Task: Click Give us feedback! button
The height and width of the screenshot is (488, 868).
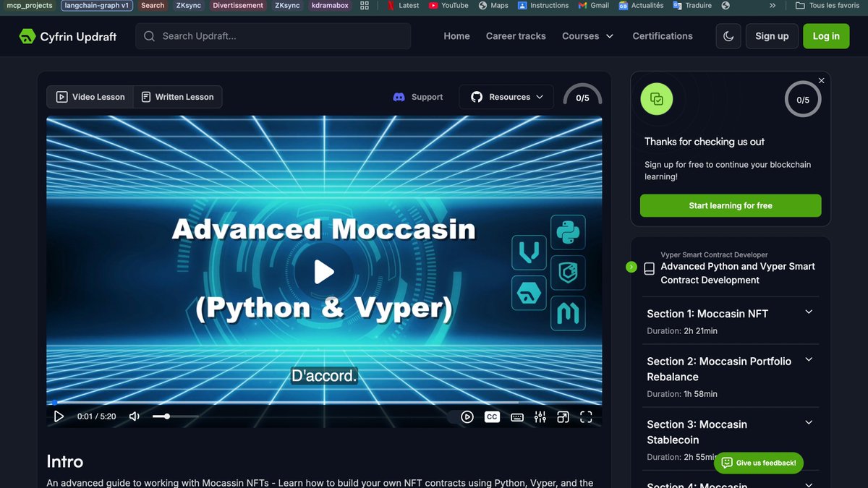Action: click(x=758, y=463)
